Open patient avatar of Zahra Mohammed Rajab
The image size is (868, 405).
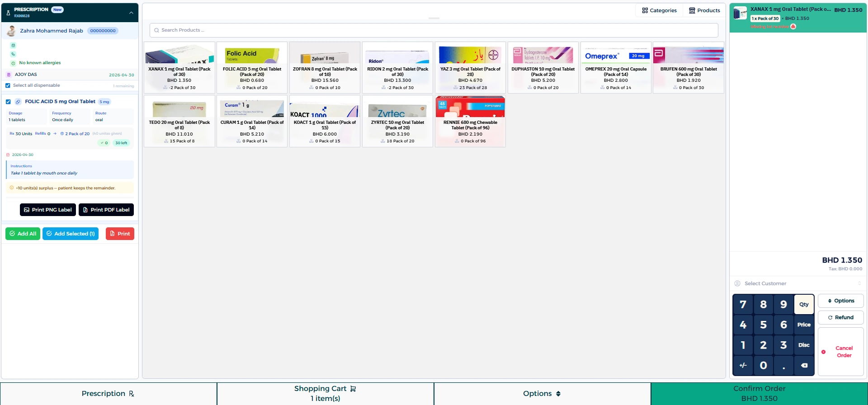point(11,31)
